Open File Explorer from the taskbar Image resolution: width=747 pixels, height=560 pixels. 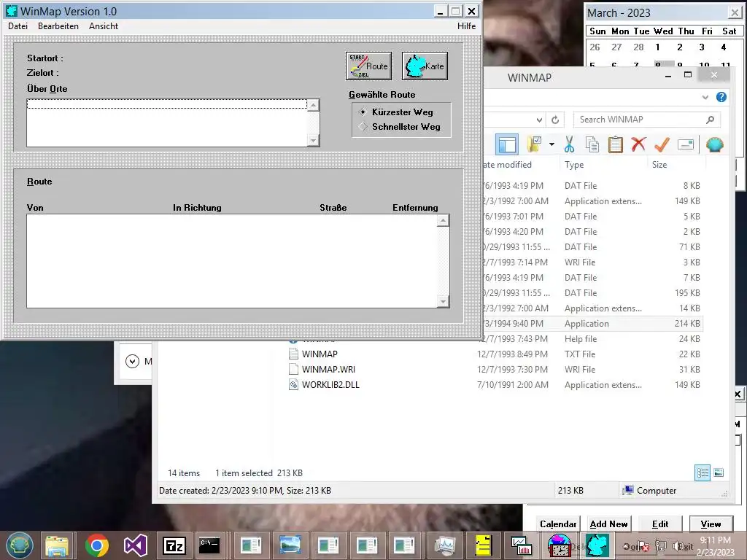tap(57, 545)
